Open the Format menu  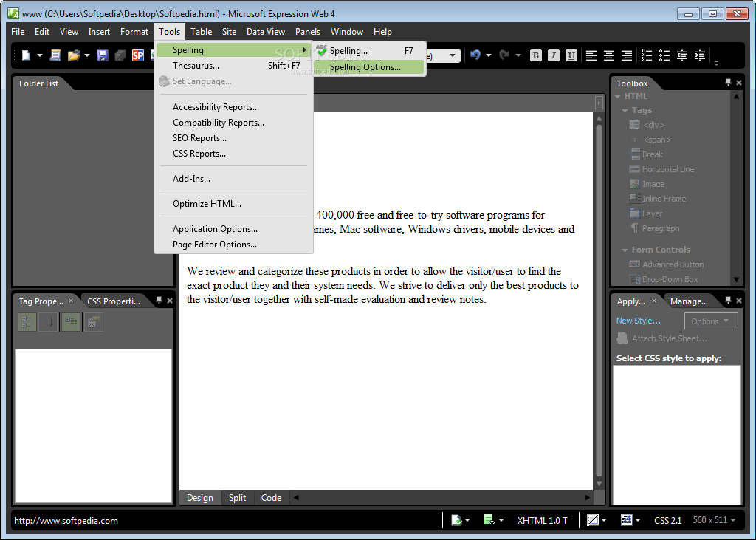click(134, 31)
